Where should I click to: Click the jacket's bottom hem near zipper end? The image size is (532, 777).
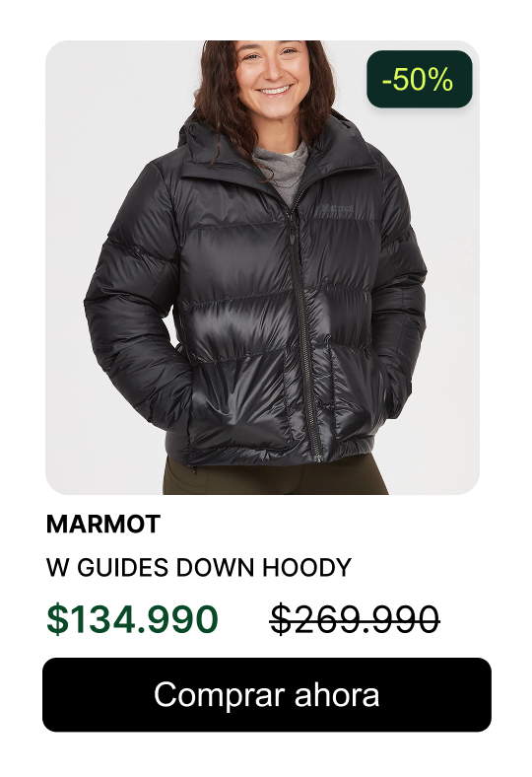coord(316,454)
